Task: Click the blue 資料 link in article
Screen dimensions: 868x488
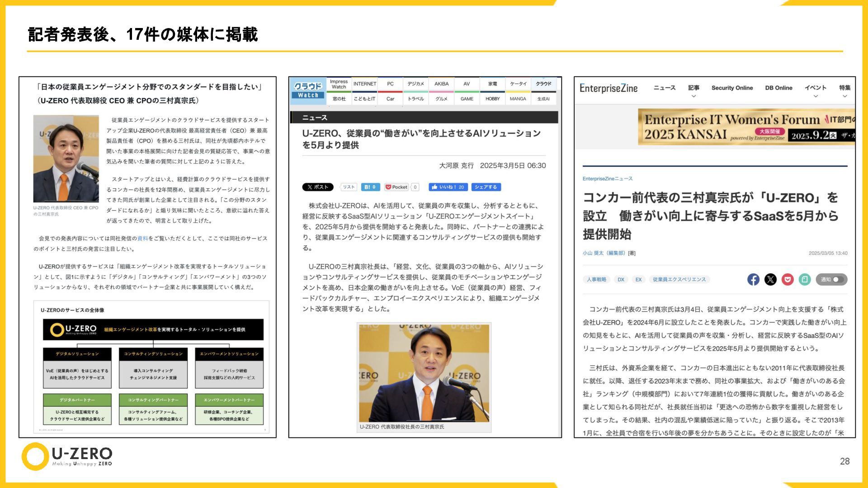Action: 142,238
